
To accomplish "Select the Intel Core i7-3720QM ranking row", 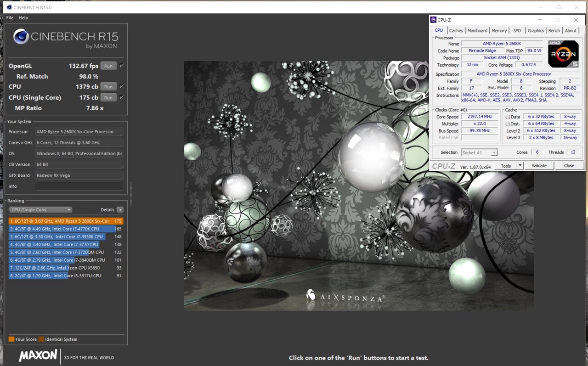I will tap(66, 252).
